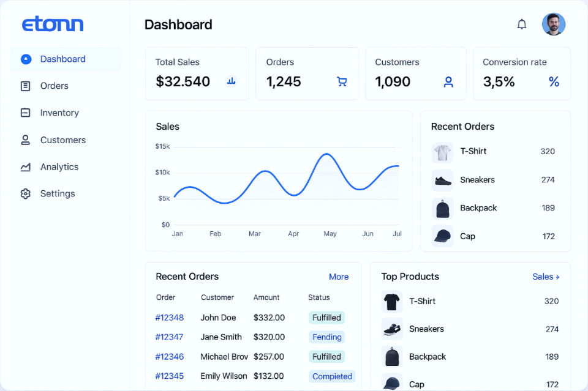The image size is (588, 391).
Task: Click the percent icon in Conversion rate card
Action: [x=554, y=81]
